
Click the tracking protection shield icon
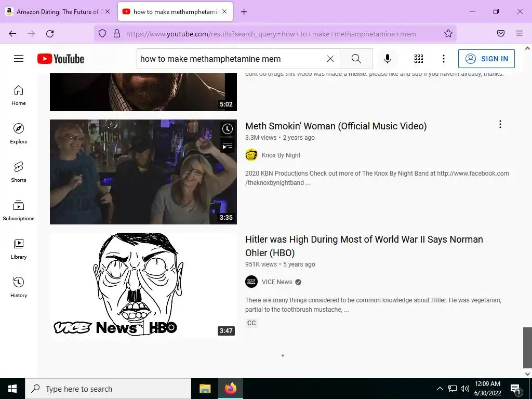(102, 34)
